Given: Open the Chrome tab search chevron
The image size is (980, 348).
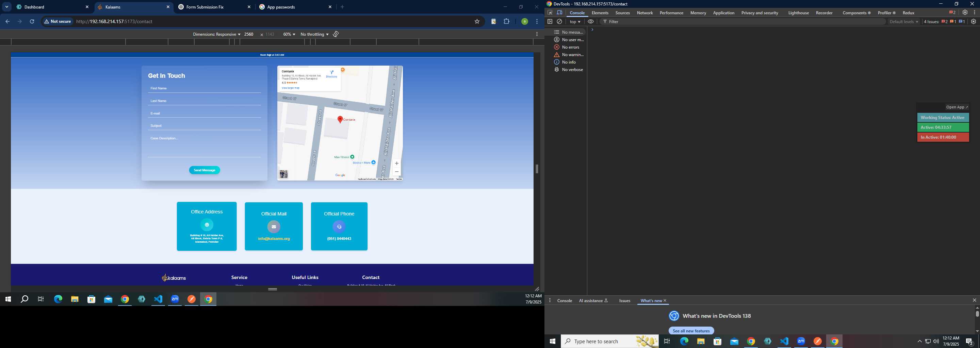Looking at the screenshot, I should (x=7, y=7).
